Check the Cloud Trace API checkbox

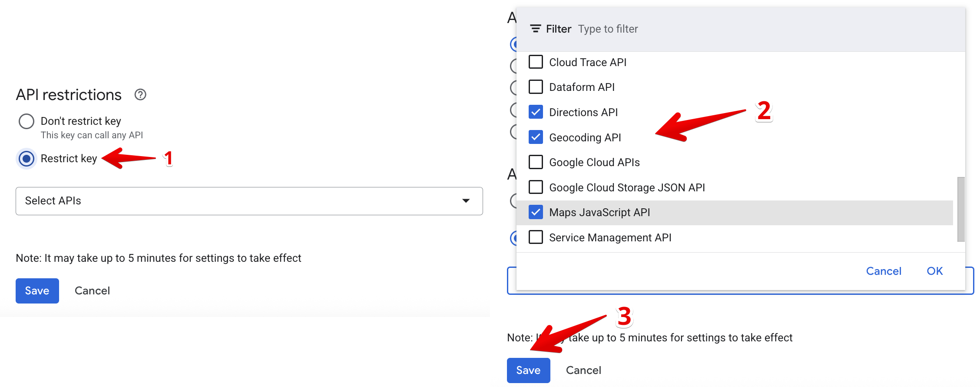[536, 62]
